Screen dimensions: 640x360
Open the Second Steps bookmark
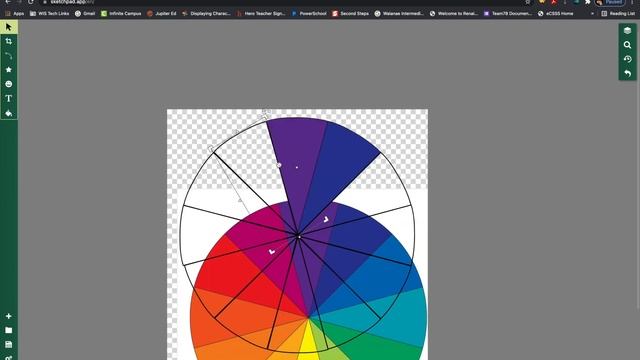point(351,13)
